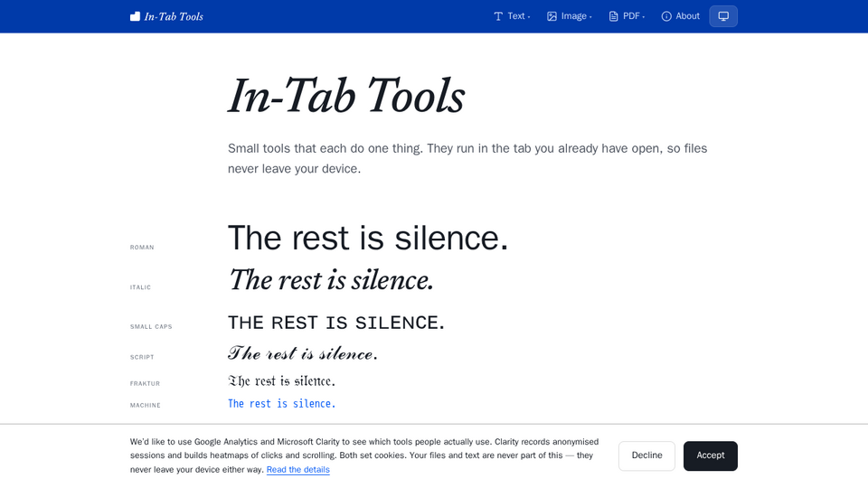868x488 pixels.
Task: Click the Image menu picture icon
Action: [552, 16]
